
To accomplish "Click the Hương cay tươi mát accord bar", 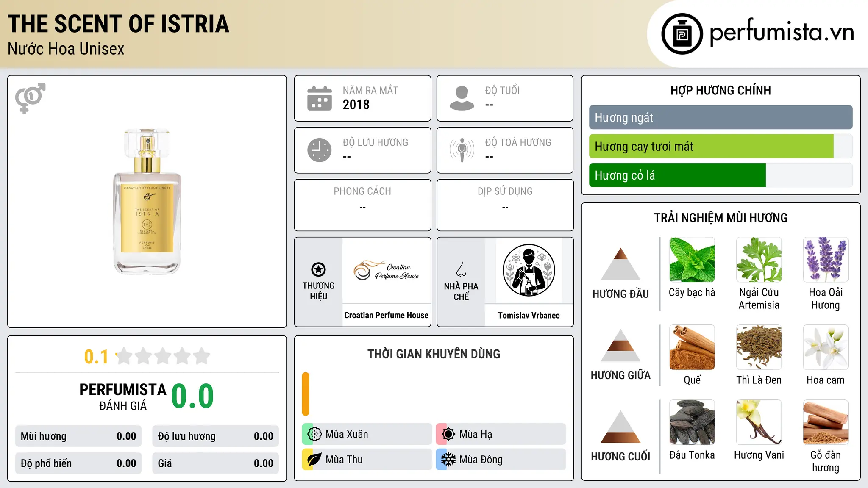I will point(721,147).
